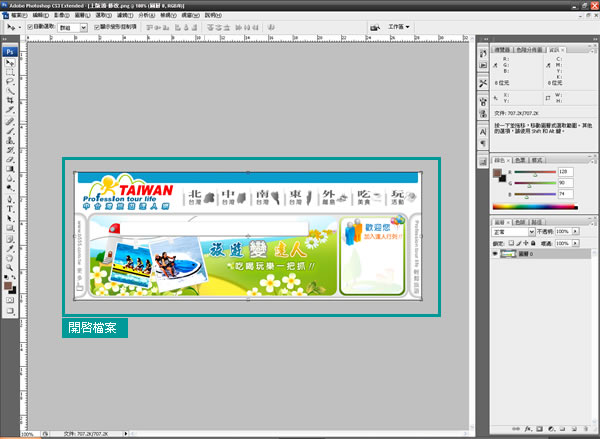Open the 檔案 menu
Viewport: 600px width, 439px height.
click(19, 15)
